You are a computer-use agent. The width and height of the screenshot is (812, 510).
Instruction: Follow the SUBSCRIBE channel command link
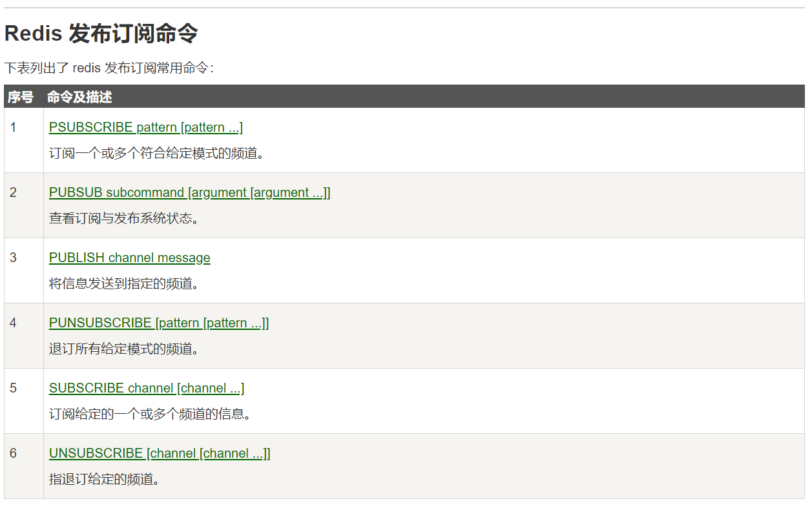[146, 388]
